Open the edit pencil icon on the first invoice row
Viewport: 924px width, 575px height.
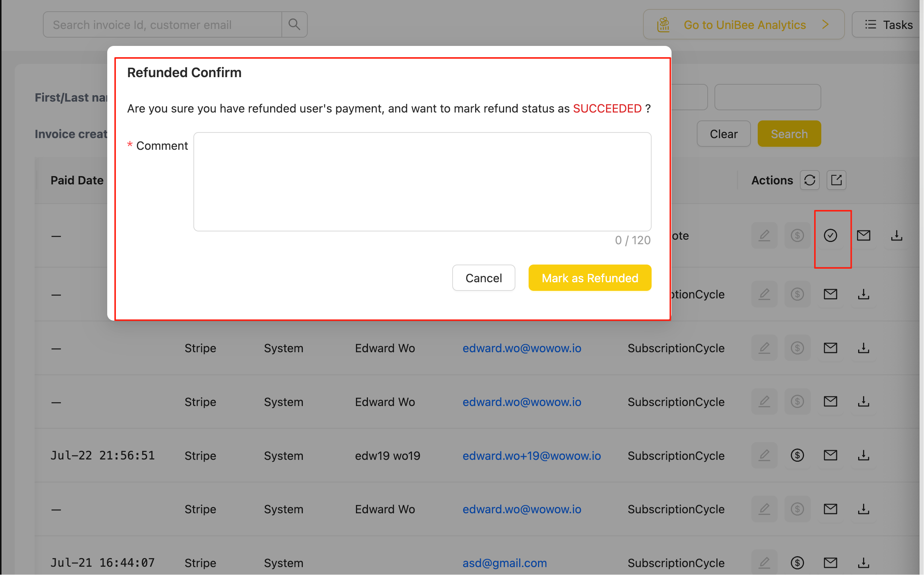tap(764, 236)
